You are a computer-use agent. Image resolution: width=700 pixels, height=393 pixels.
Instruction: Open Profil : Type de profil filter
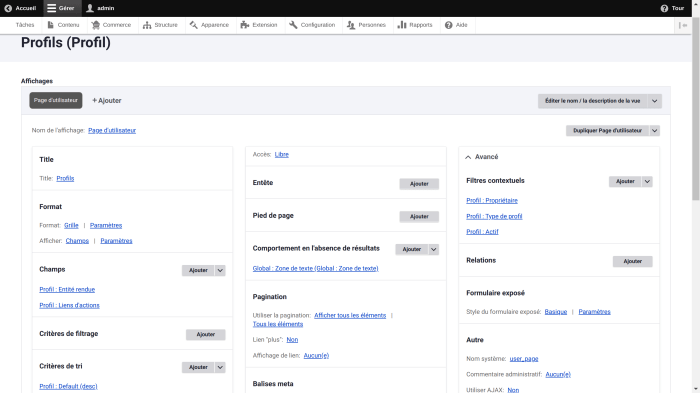click(494, 216)
